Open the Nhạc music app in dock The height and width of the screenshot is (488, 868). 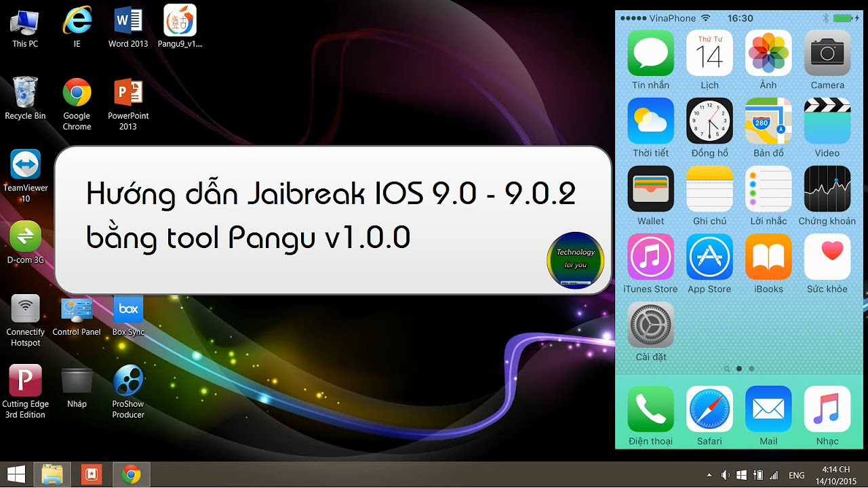(x=827, y=409)
